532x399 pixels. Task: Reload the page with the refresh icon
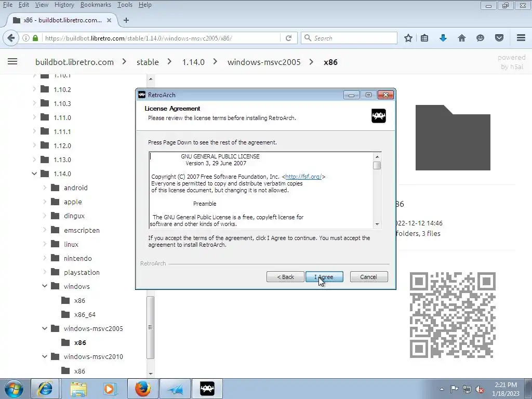pyautogui.click(x=288, y=38)
